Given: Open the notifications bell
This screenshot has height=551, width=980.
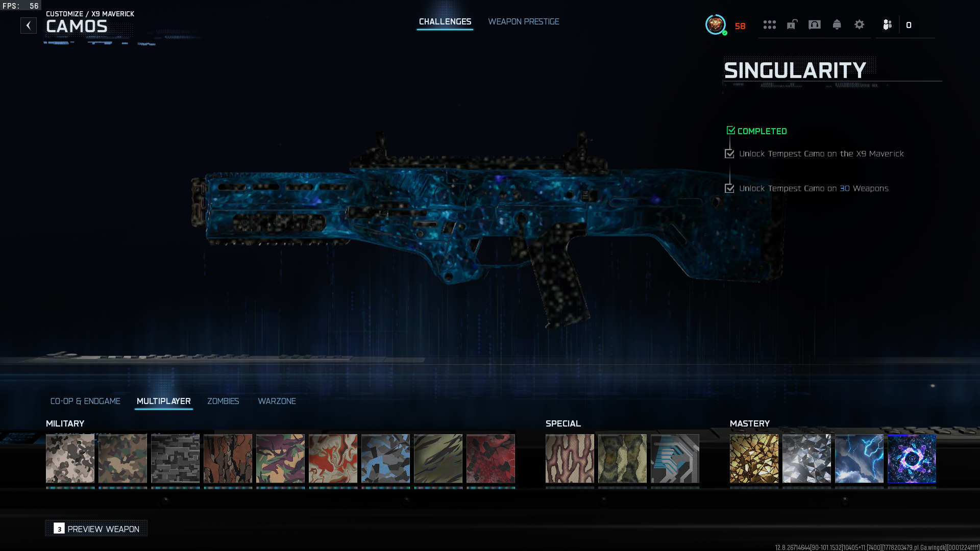Looking at the screenshot, I should [837, 24].
